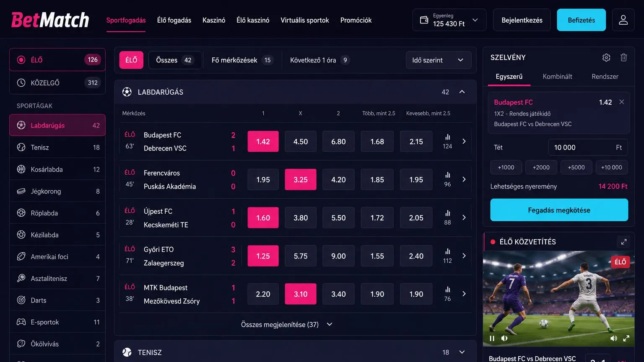This screenshot has width=644, height=362.
Task: Select Kézilabda in sports sidebar
Action: pyautogui.click(x=57, y=235)
